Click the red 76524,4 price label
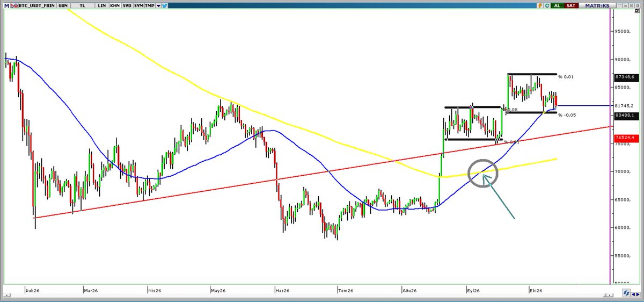The height and width of the screenshot is (302, 644). click(x=625, y=138)
